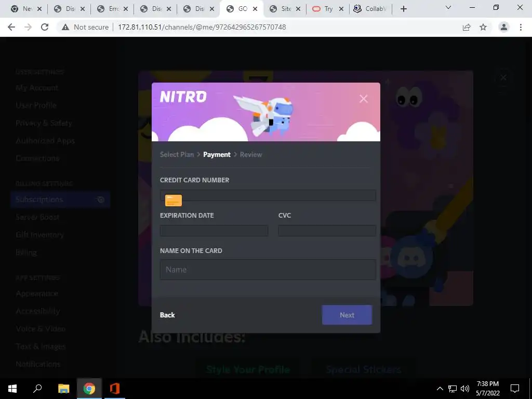This screenshot has width=532, height=399.
Task: Click the Name on the card field
Action: click(268, 270)
